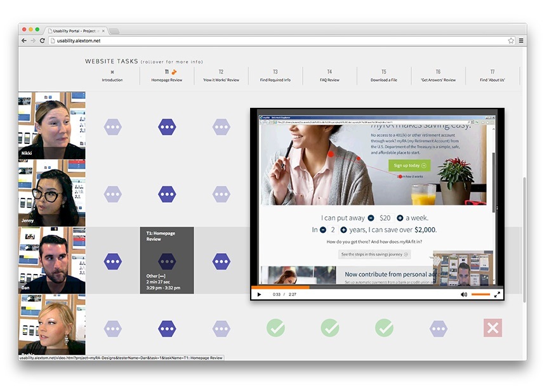
Task: Open Jenny's T1 Homepage Review hexagon
Action: (167, 194)
